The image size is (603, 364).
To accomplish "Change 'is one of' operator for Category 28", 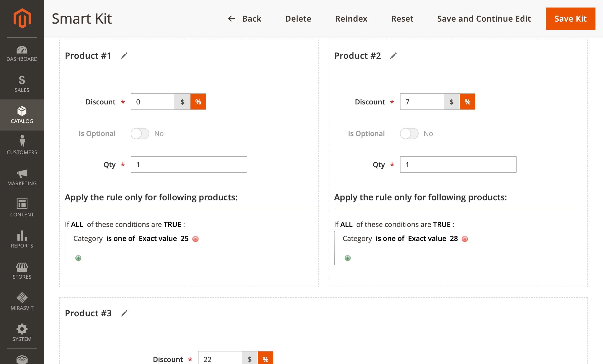I will (390, 238).
